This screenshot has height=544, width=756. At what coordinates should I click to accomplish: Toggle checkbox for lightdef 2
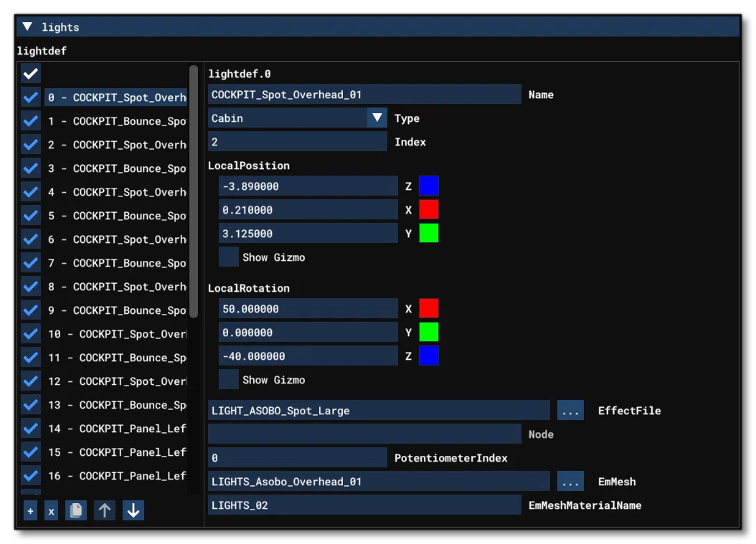point(30,145)
